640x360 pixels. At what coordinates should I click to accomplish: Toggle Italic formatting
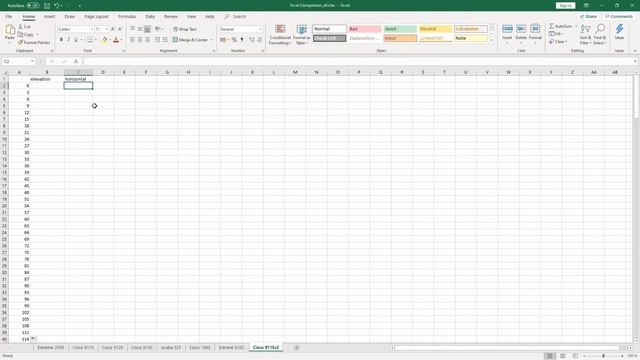pyautogui.click(x=68, y=40)
